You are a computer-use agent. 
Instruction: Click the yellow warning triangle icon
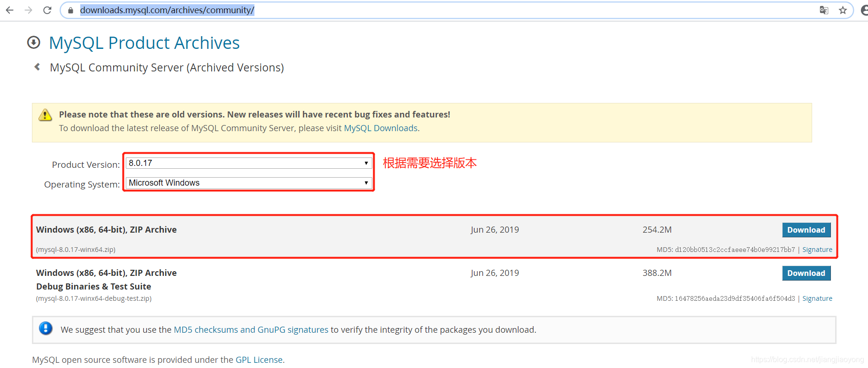point(45,115)
